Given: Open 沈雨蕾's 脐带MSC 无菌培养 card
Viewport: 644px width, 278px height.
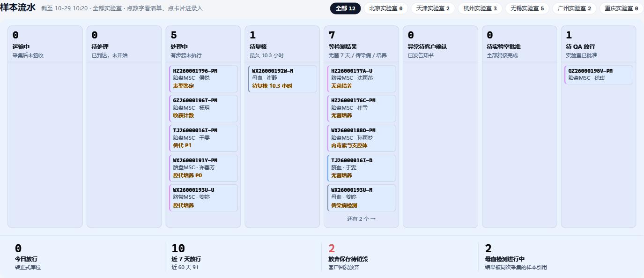Looking at the screenshot, I should coord(362,79).
